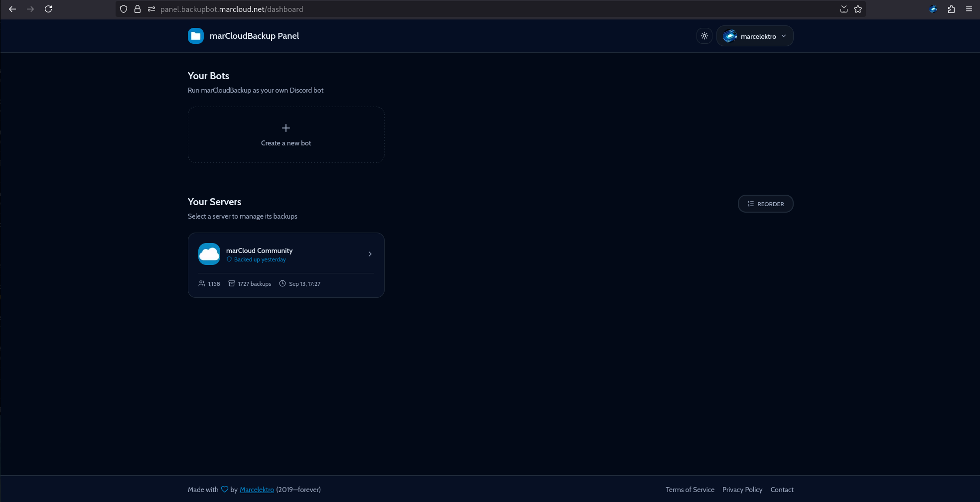This screenshot has width=980, height=502.
Task: Bookmark this page with star
Action: click(x=858, y=9)
